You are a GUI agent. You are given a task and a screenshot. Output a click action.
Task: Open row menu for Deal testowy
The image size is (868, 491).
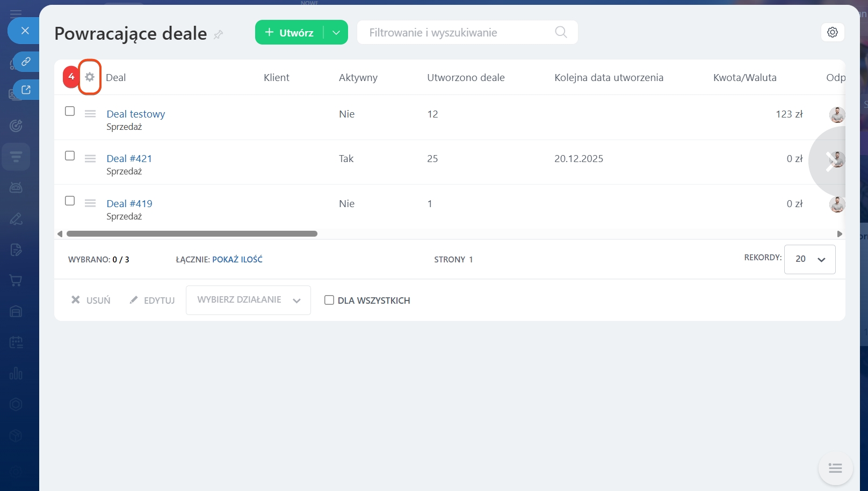coord(90,114)
